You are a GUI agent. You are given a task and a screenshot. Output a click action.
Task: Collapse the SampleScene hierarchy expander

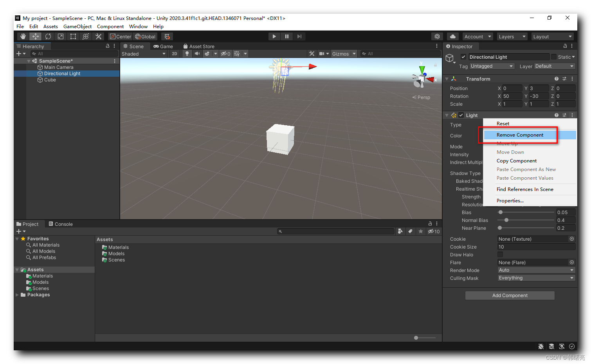(x=29, y=61)
